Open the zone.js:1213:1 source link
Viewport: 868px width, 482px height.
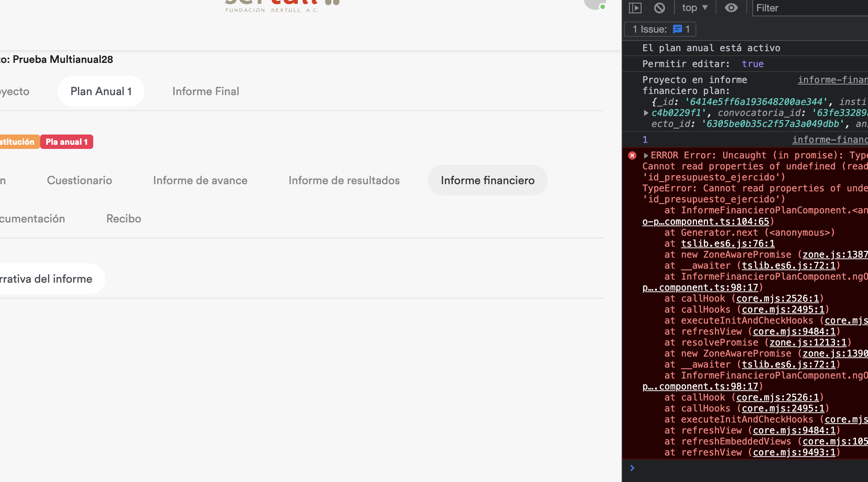pos(808,343)
